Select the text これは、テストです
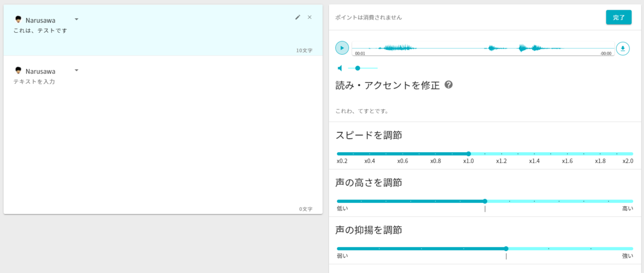Viewport: 644px width, 273px height. pos(40,31)
